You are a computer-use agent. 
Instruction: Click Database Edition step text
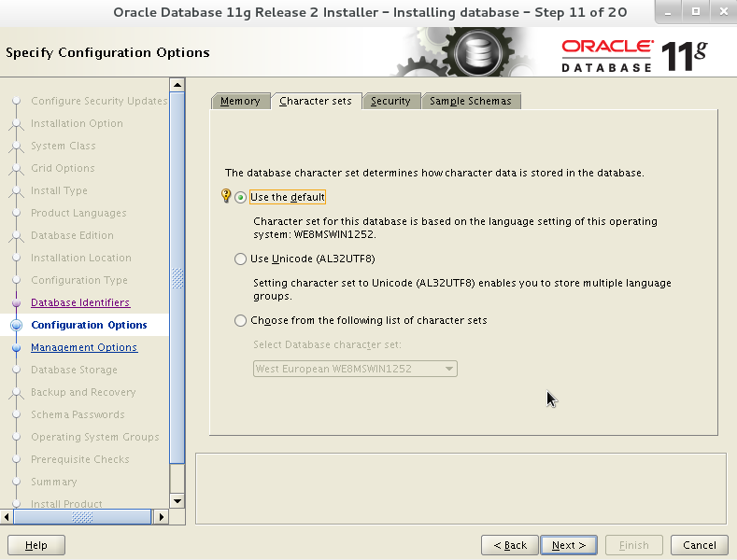click(72, 235)
